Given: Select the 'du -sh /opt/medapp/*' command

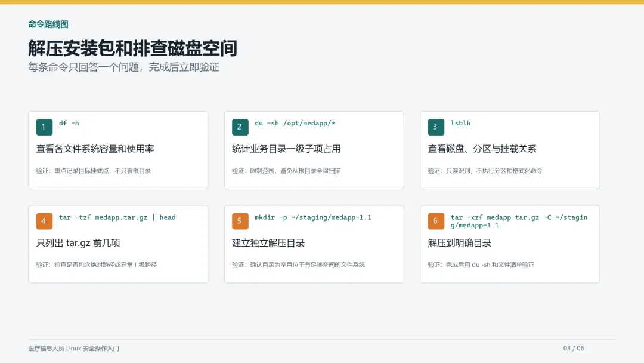Looking at the screenshot, I should click(x=295, y=123).
